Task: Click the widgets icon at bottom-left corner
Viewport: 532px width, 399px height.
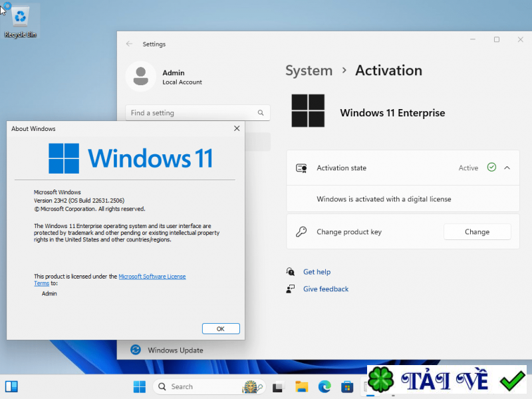Action: tap(11, 386)
